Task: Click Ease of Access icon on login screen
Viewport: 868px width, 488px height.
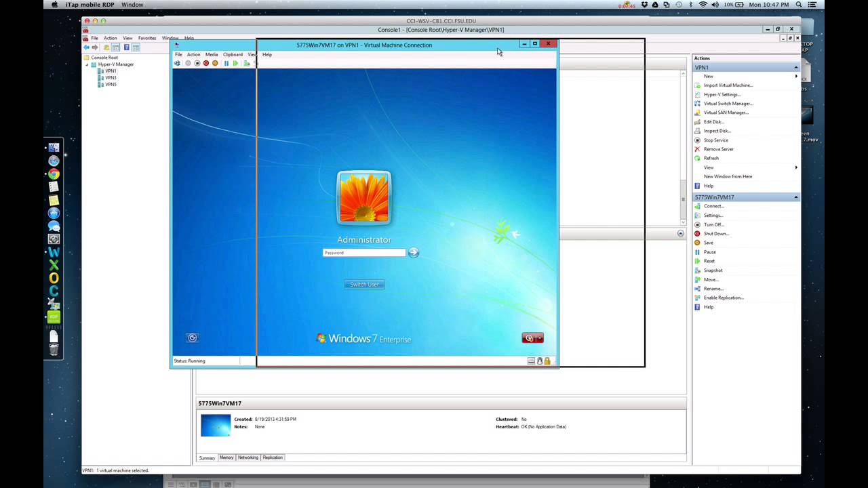Action: pyautogui.click(x=192, y=338)
